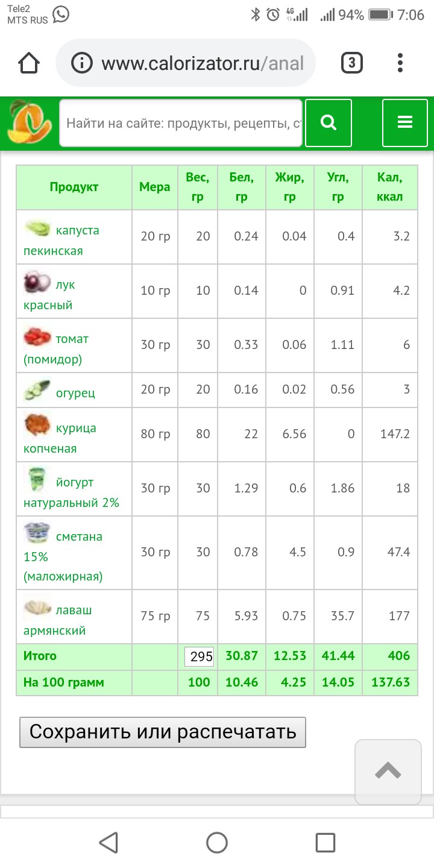Tap the Android back navigation button
This screenshot has height=868, width=434.
108,842
